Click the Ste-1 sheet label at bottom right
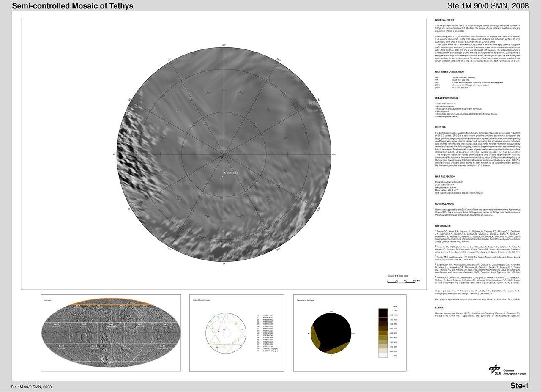Screen dimensions: 541x392 (519, 386)
